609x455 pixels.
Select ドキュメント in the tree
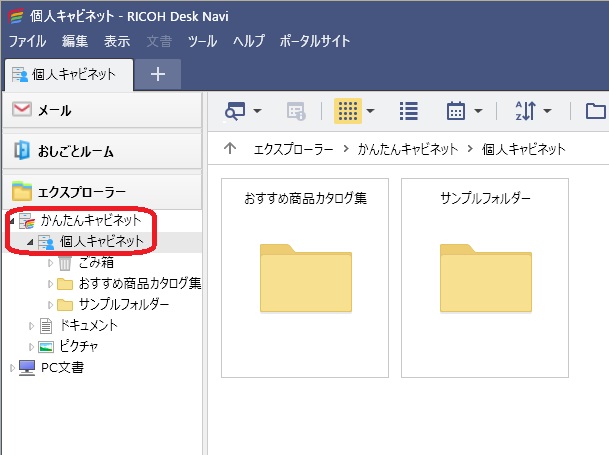pyautogui.click(x=89, y=325)
